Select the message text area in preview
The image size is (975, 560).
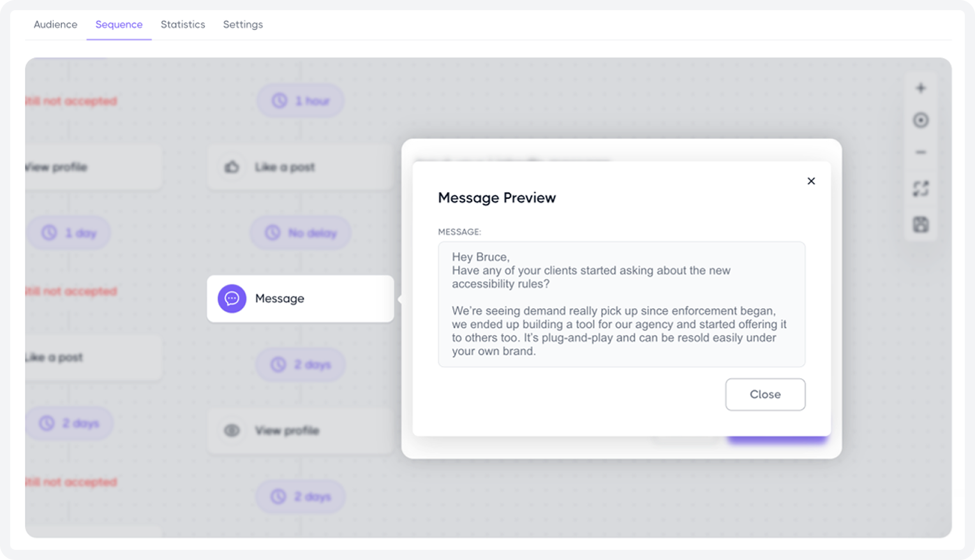point(621,304)
